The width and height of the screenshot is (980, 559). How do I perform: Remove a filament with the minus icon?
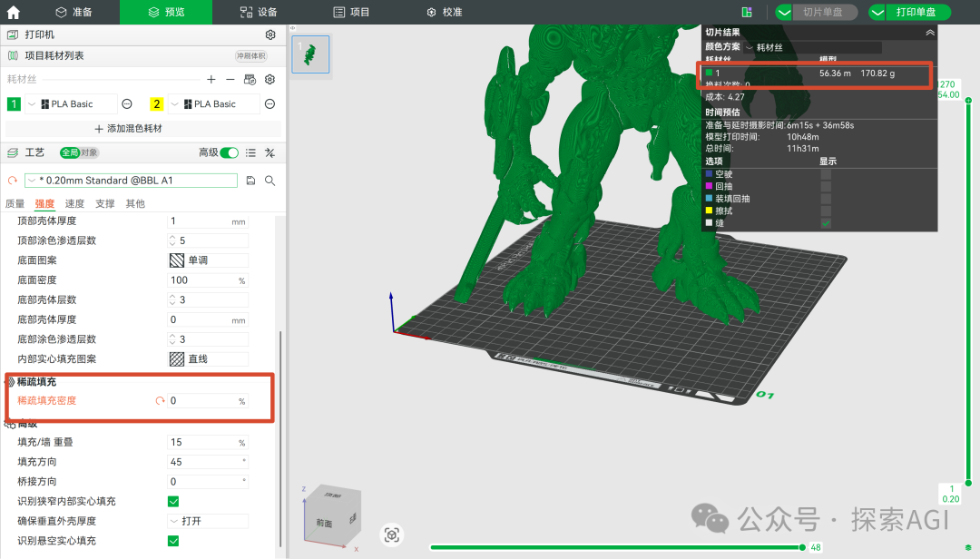230,80
